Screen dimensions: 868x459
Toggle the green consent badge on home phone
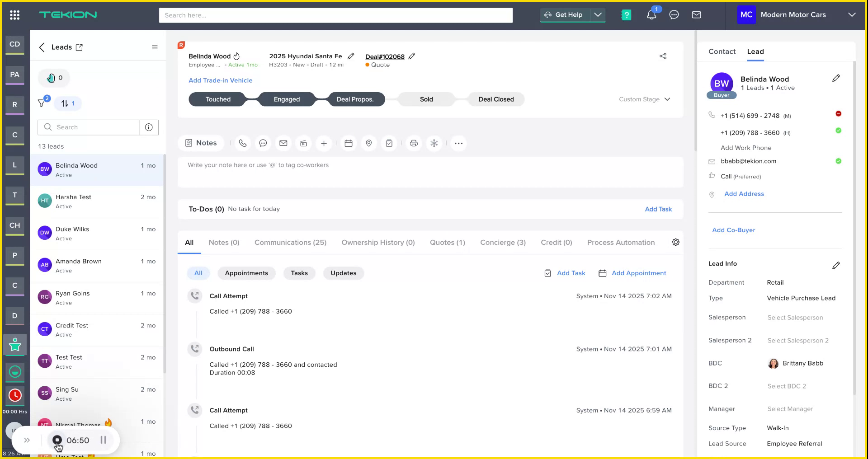point(838,130)
